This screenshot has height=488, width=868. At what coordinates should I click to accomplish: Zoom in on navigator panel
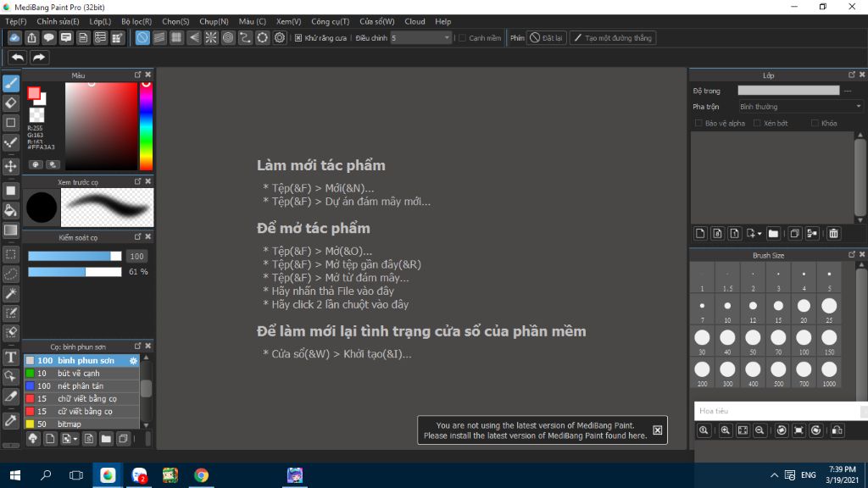[x=726, y=430]
